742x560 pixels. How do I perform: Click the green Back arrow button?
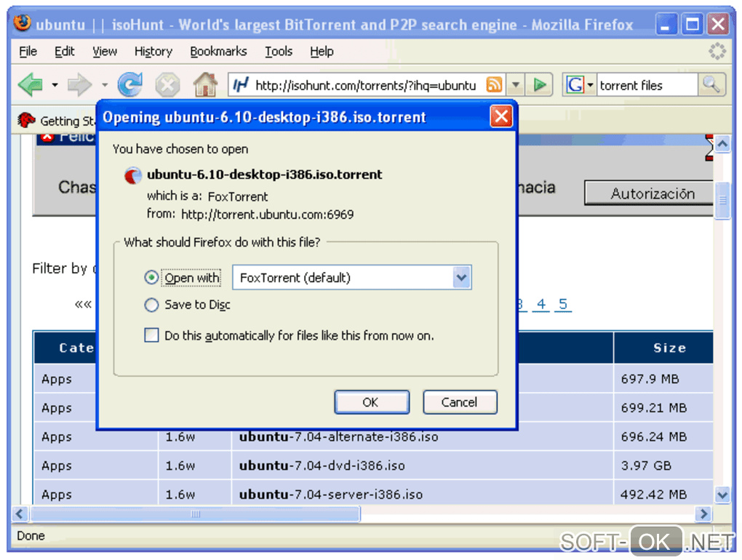tap(31, 85)
